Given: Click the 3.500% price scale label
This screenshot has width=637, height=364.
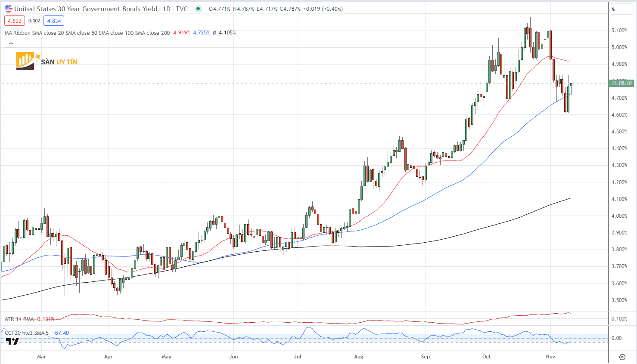Looking at the screenshot, I should pos(619,300).
